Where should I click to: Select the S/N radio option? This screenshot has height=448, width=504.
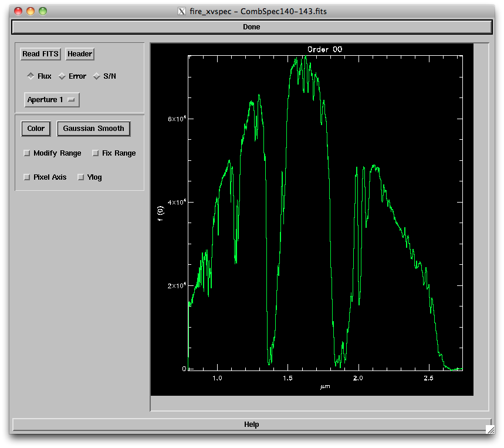click(x=104, y=76)
